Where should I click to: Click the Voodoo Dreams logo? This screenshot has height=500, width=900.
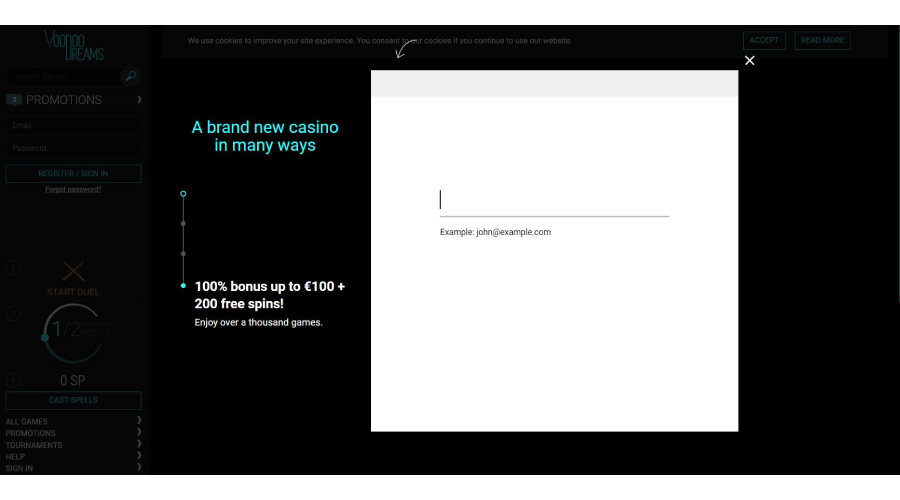point(73,45)
